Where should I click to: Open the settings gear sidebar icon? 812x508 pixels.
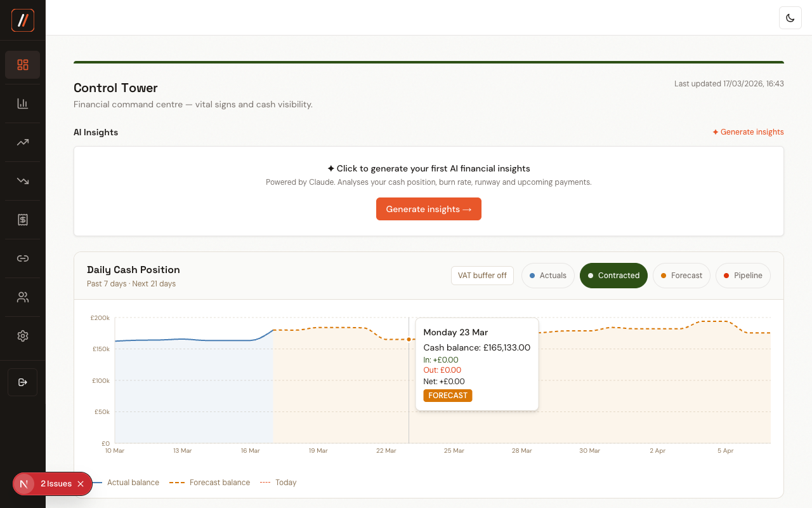click(23, 336)
